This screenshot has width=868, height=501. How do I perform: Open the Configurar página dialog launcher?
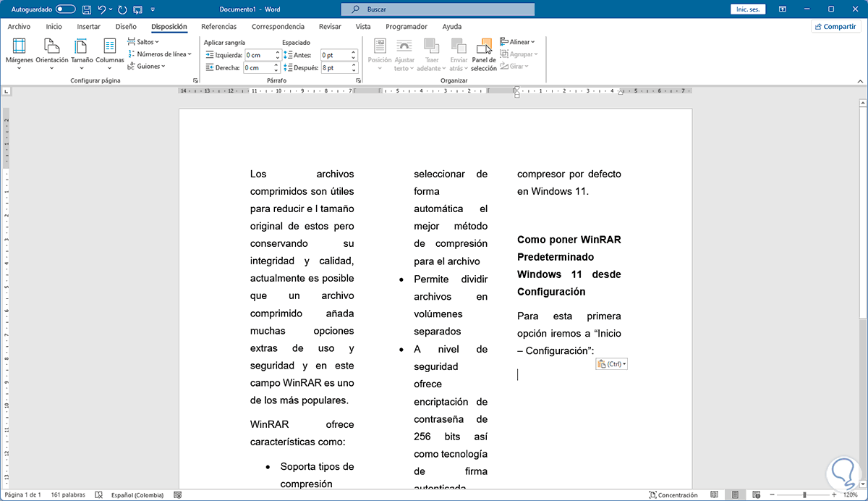195,80
